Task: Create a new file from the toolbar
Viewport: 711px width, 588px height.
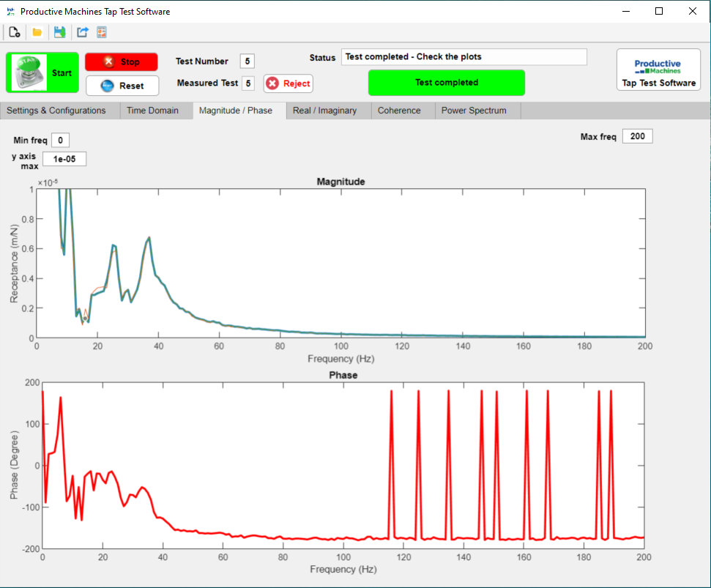Action: coord(15,32)
